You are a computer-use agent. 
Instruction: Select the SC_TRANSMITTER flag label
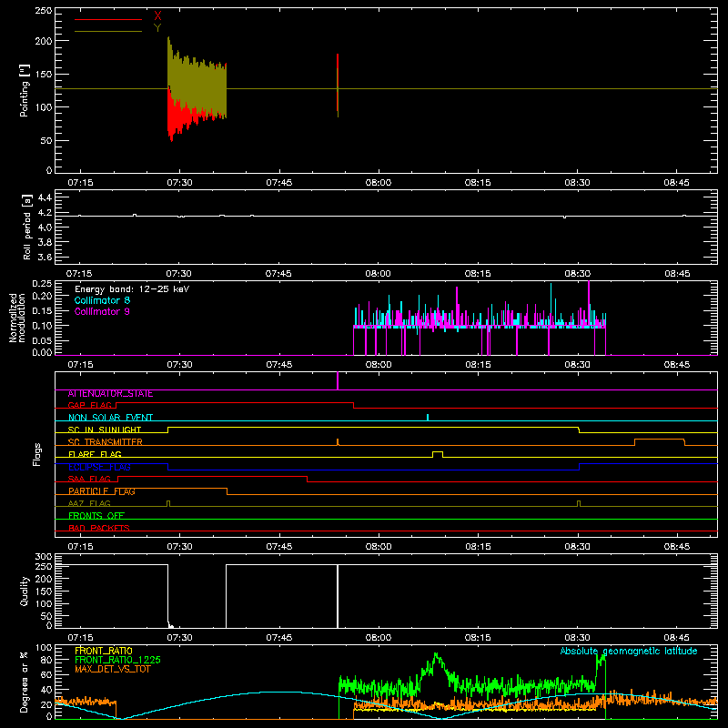pos(106,442)
